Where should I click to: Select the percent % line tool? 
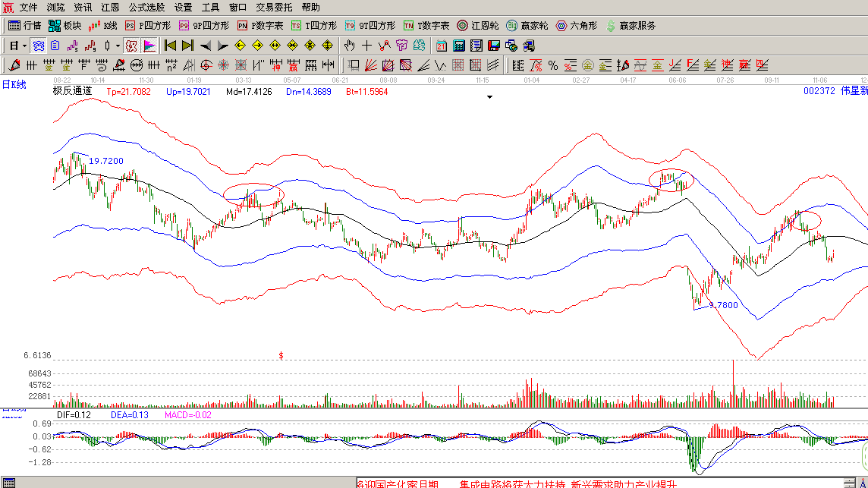click(552, 65)
